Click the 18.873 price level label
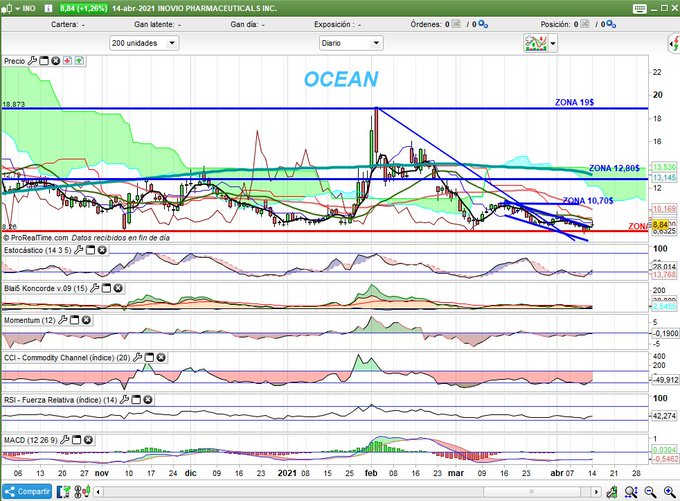 click(x=13, y=105)
